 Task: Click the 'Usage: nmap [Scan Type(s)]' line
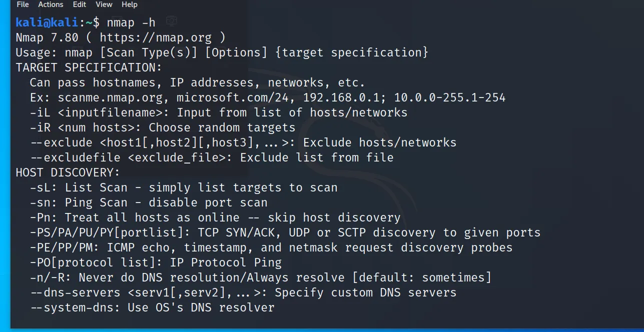coord(222,52)
